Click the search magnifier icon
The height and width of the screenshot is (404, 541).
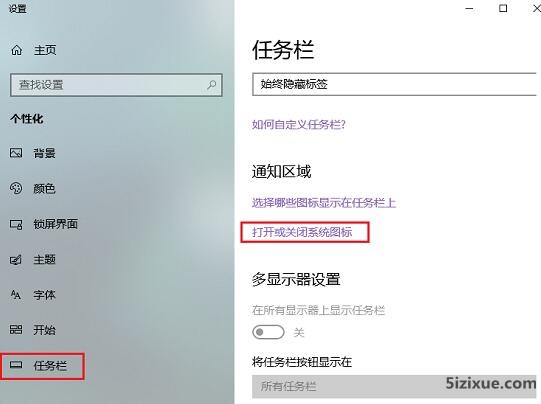(x=211, y=85)
